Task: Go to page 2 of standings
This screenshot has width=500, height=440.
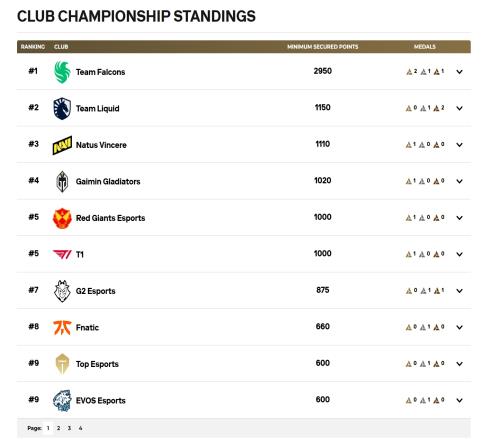Action: pyautogui.click(x=58, y=428)
